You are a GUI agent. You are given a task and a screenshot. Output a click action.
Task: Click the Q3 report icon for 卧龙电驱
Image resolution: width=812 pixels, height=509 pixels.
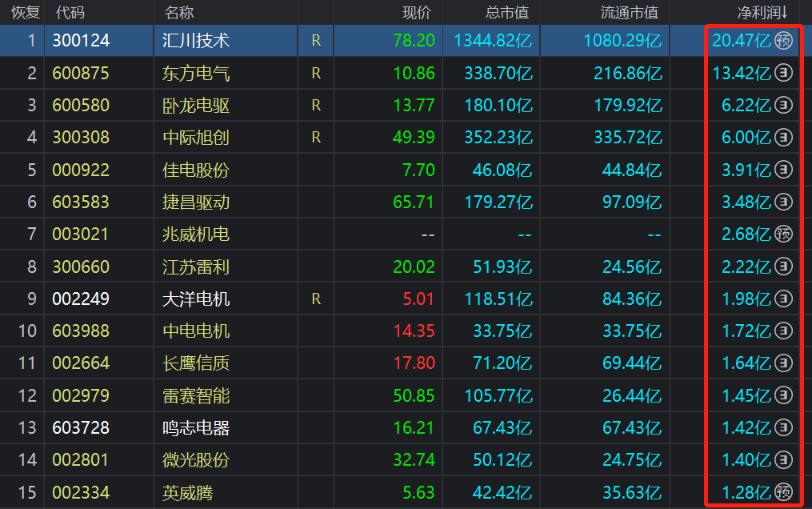(x=783, y=105)
